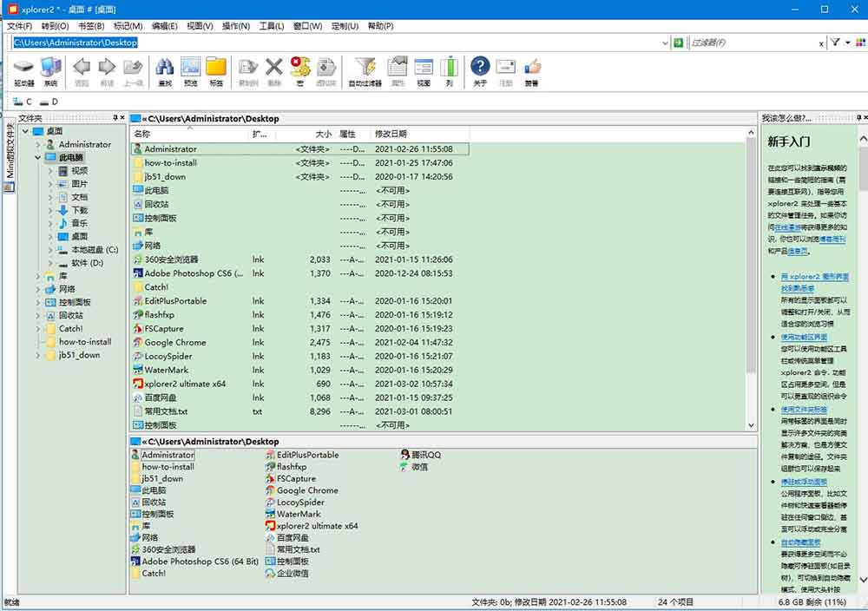Click the 视图 view toolbar icon
This screenshot has width=868, height=611.
424,72
